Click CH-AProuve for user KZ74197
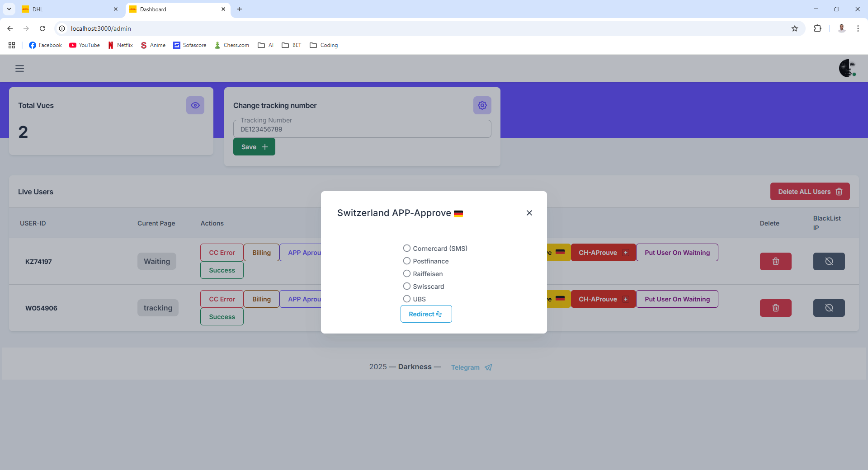The image size is (868, 470). tap(603, 253)
